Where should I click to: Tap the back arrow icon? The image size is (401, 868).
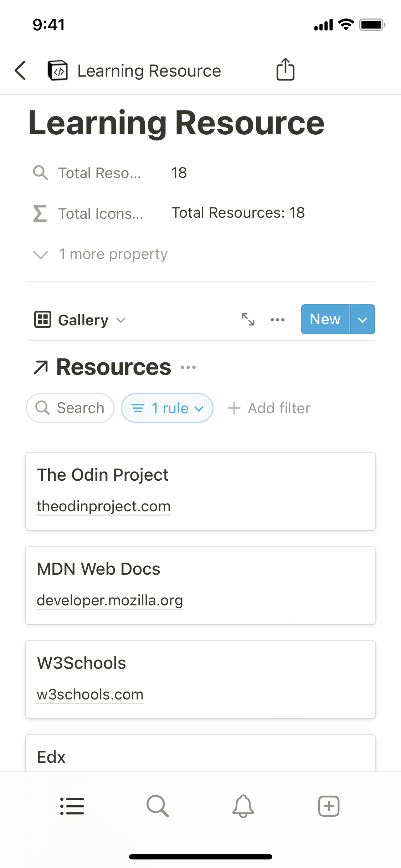pyautogui.click(x=21, y=70)
